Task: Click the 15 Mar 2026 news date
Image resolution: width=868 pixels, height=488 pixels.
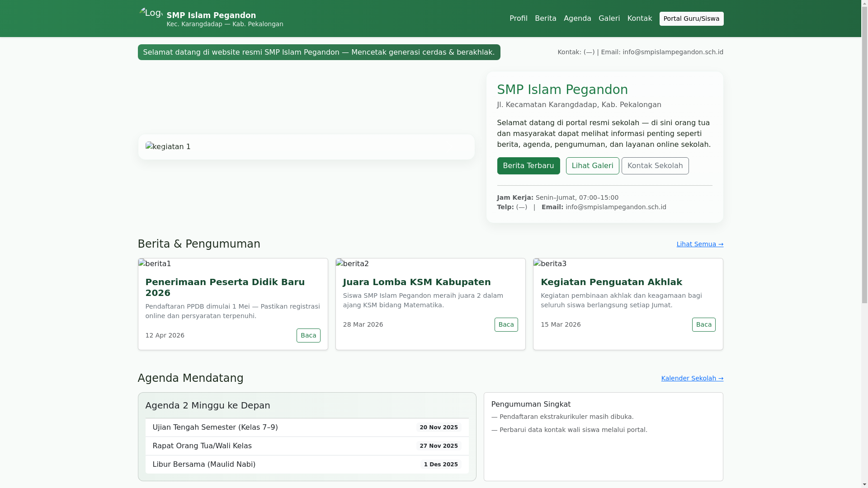Action: coord(561,324)
